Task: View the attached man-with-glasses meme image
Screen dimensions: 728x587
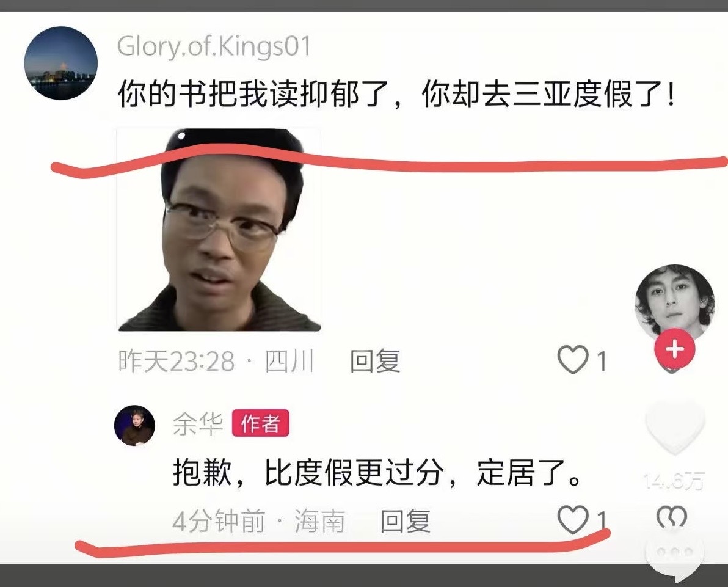Action: (219, 230)
